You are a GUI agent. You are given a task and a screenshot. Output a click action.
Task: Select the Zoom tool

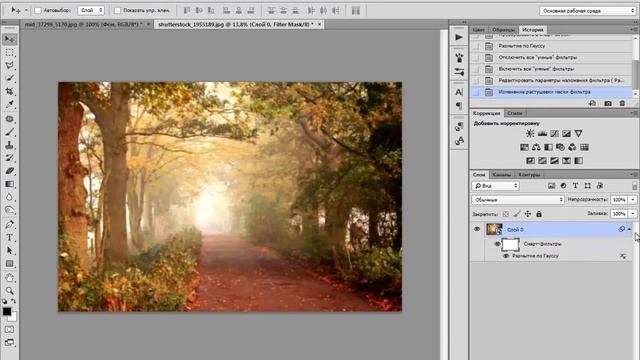[9, 291]
